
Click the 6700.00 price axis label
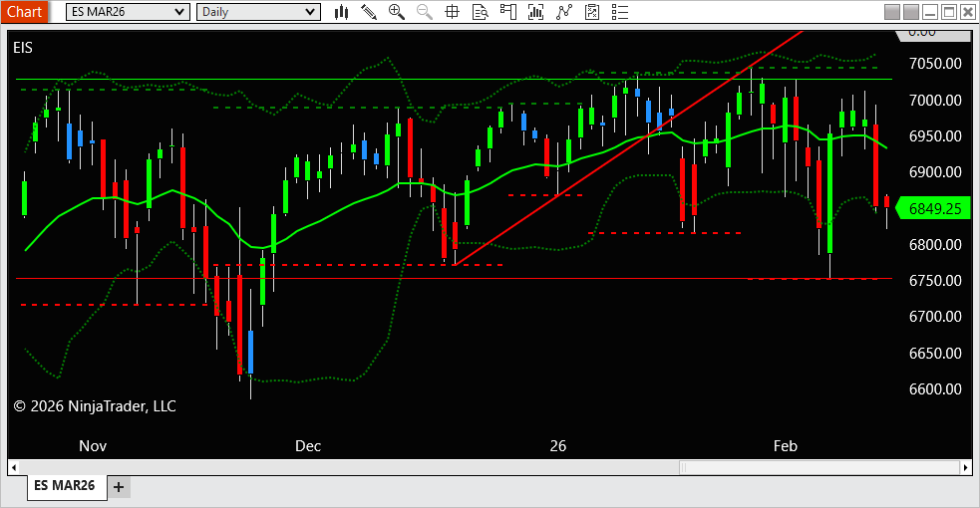(x=935, y=317)
